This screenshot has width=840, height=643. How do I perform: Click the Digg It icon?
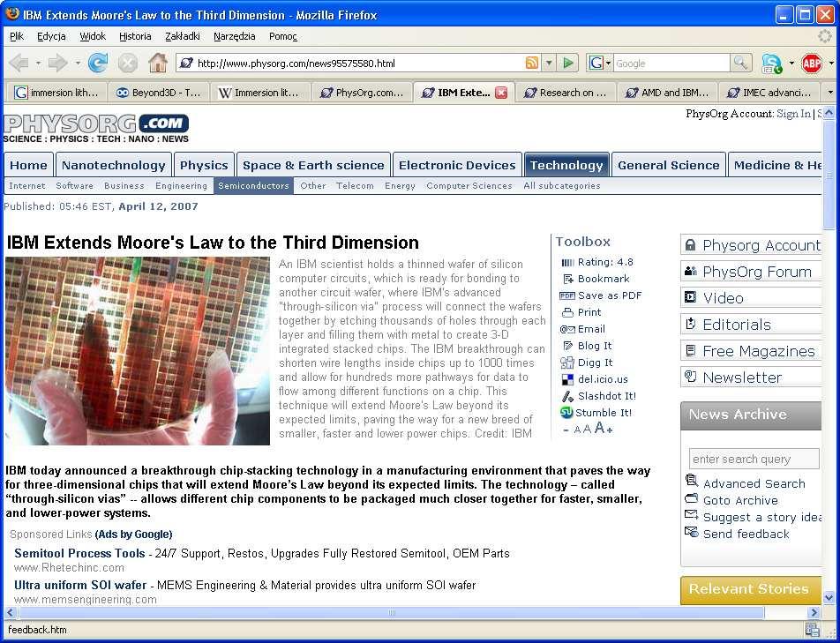566,363
